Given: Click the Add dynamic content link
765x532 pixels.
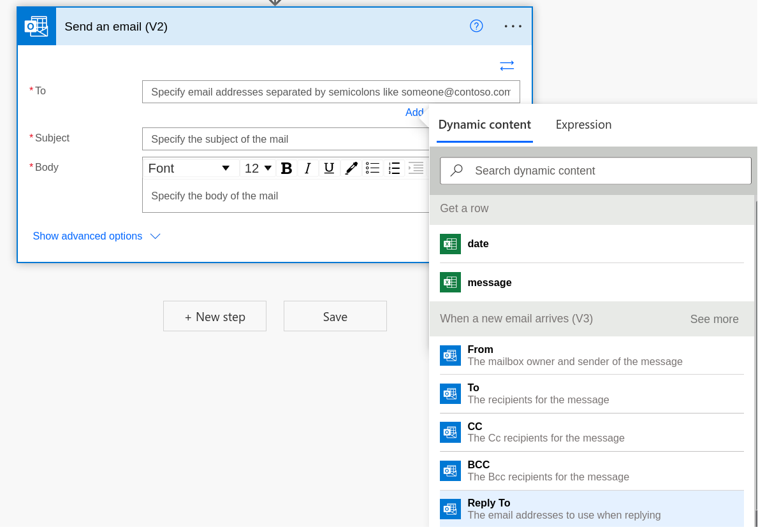Looking at the screenshot, I should (x=414, y=113).
